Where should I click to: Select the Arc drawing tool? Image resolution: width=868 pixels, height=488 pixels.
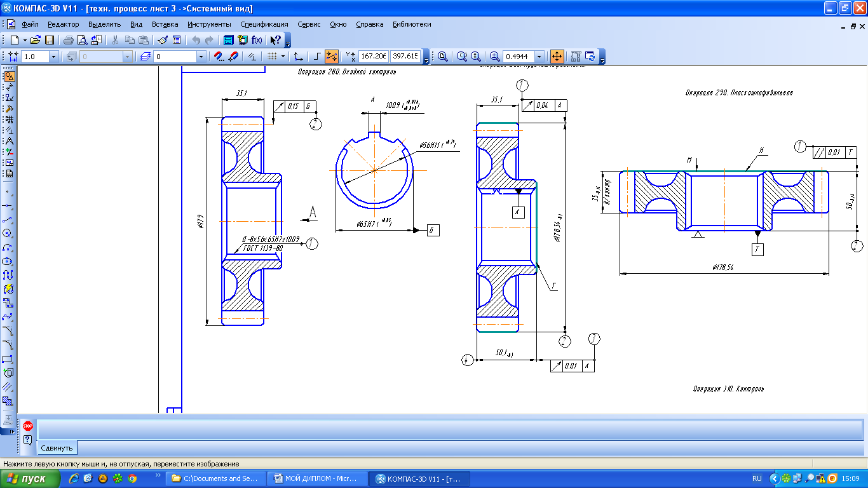click(x=8, y=247)
